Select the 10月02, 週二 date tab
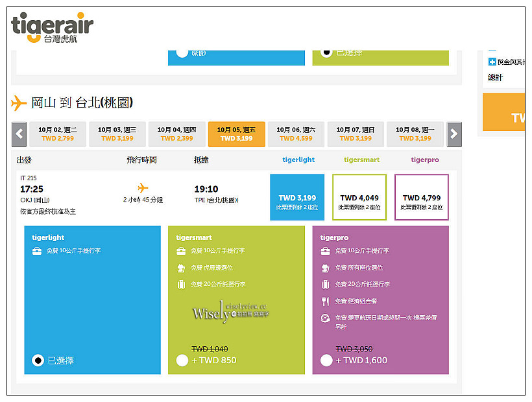 [x=58, y=134]
